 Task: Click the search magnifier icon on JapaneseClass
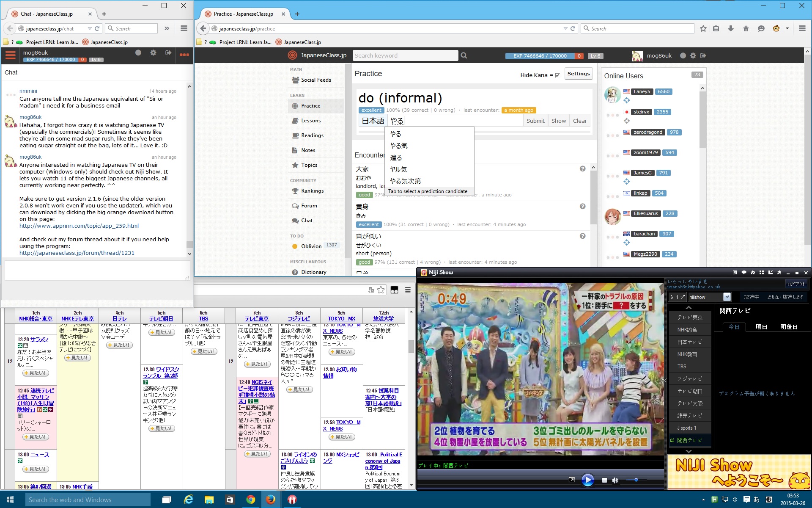click(x=464, y=55)
